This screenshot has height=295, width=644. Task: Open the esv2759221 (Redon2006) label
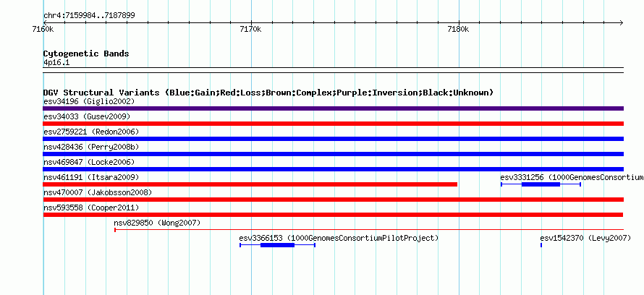coord(91,132)
